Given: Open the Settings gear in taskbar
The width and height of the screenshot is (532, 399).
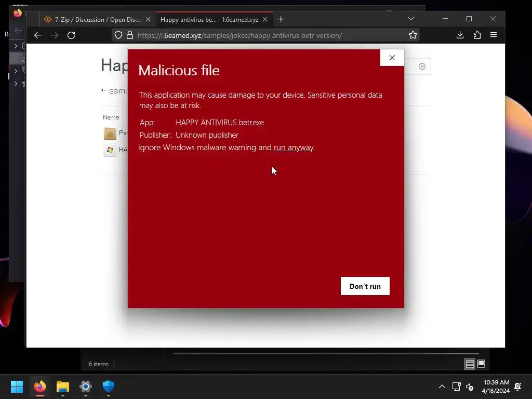Looking at the screenshot, I should (86, 386).
